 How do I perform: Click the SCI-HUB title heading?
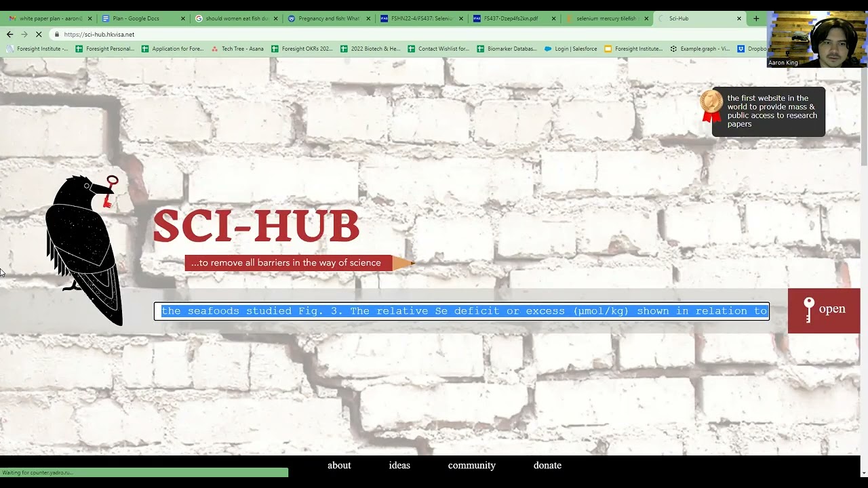[256, 226]
